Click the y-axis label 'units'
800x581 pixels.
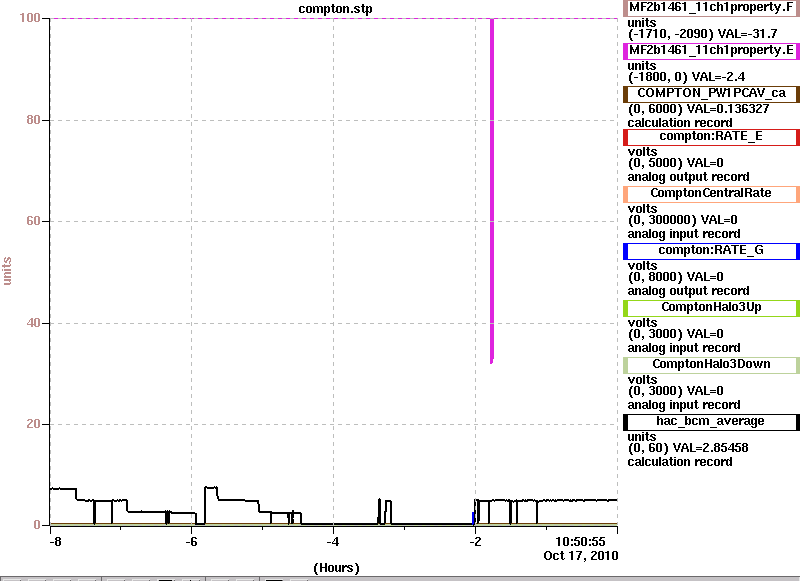pos(7,271)
